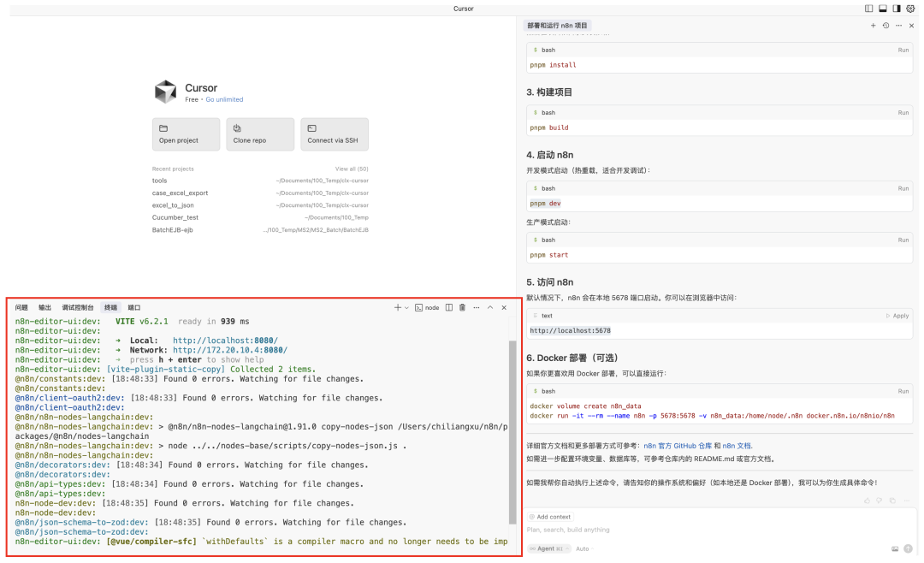Click Clone repo button

(x=260, y=134)
